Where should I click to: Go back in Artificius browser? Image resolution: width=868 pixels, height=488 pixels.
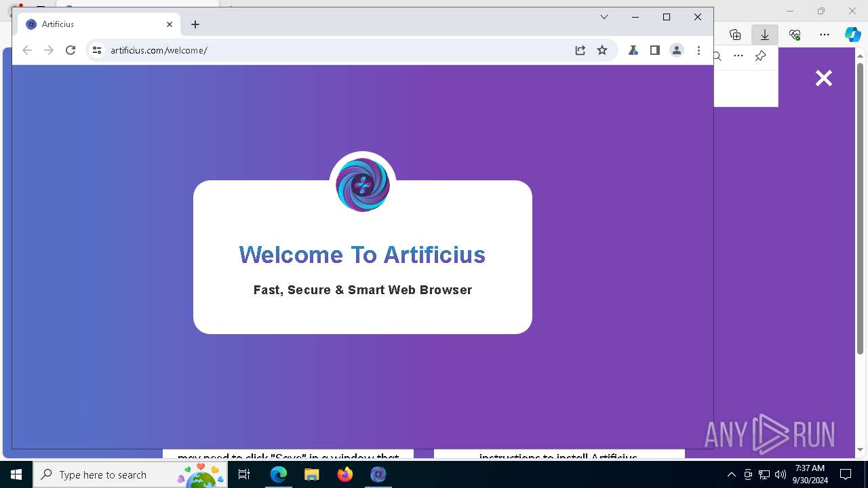point(27,50)
